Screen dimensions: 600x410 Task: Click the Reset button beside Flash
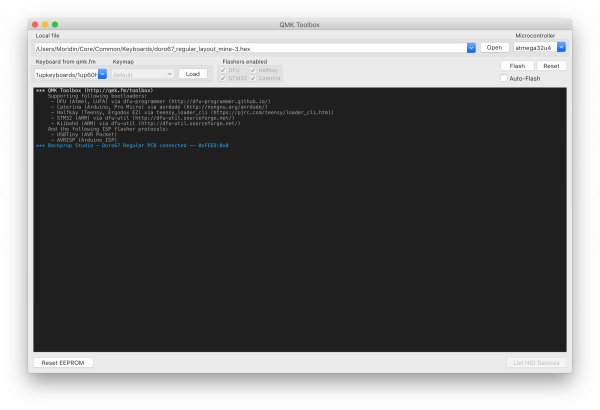(551, 66)
